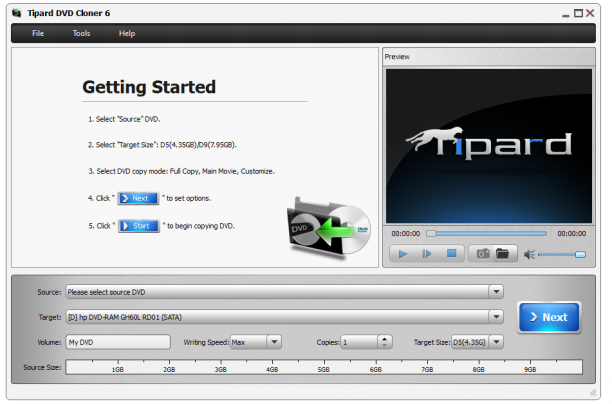
Task: Click the window resize grip corner
Action: click(x=592, y=392)
